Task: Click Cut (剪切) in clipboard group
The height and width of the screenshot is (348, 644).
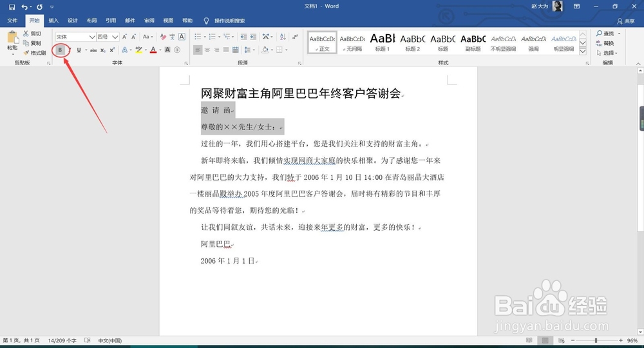Action: tap(32, 34)
